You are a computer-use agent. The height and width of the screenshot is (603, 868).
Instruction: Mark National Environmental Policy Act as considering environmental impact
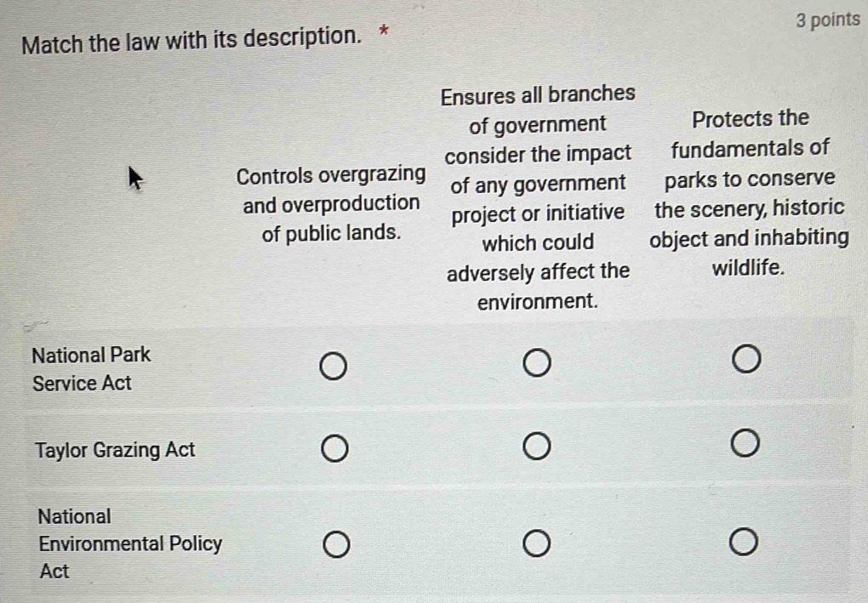click(x=536, y=543)
